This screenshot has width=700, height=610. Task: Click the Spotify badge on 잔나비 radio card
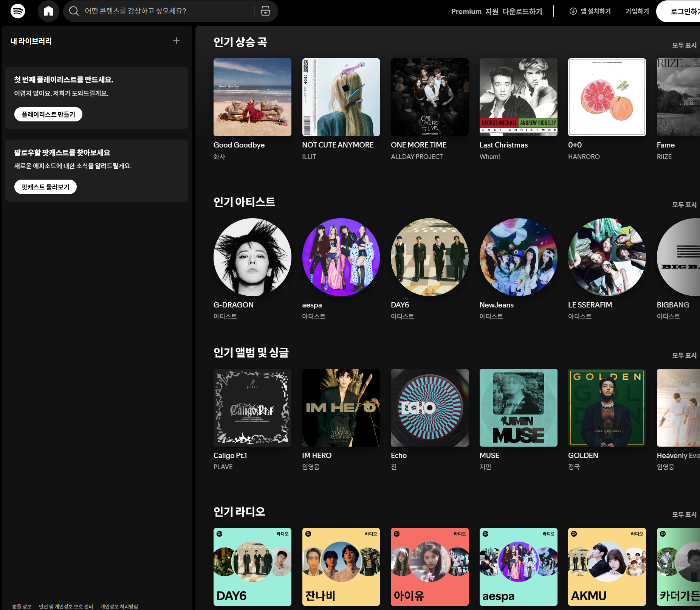click(x=308, y=534)
